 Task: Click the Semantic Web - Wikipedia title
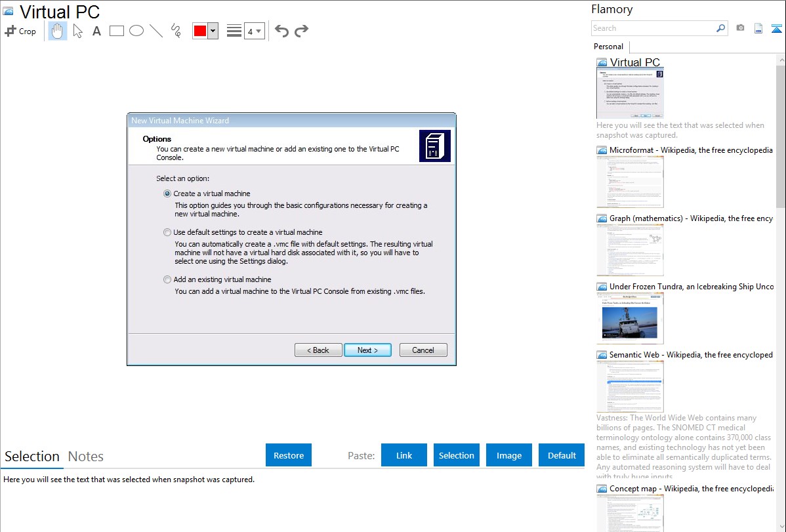[691, 354]
